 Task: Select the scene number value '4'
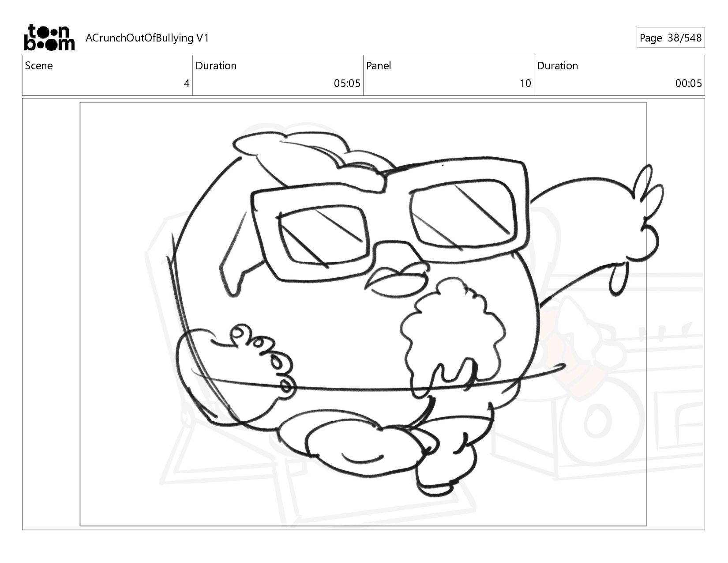tap(187, 83)
